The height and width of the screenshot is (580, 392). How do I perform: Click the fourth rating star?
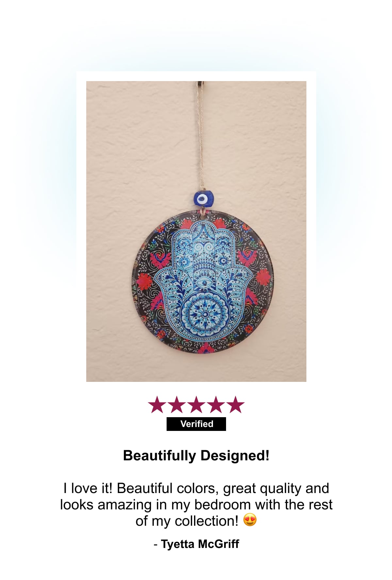coord(216,405)
